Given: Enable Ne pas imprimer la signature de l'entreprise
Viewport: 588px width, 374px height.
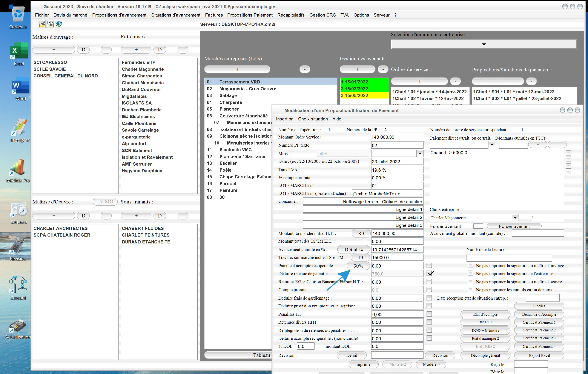Looking at the screenshot, I should [470, 273].
